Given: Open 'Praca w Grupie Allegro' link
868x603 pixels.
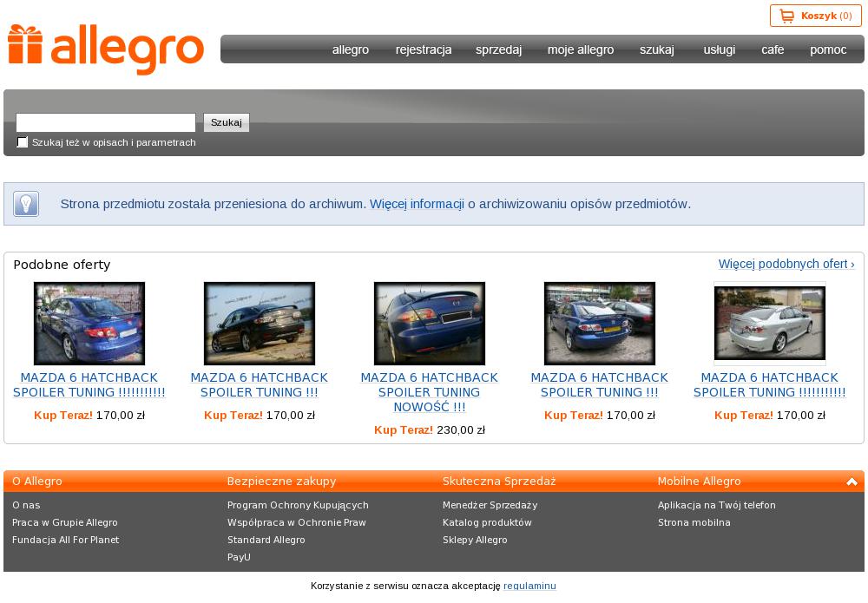Looking at the screenshot, I should [65, 522].
